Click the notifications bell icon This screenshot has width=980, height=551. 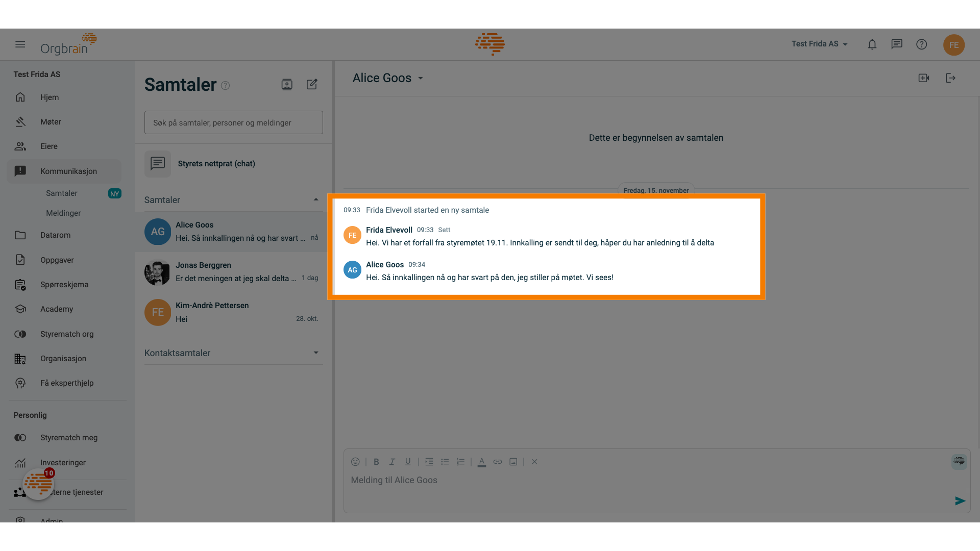tap(872, 44)
